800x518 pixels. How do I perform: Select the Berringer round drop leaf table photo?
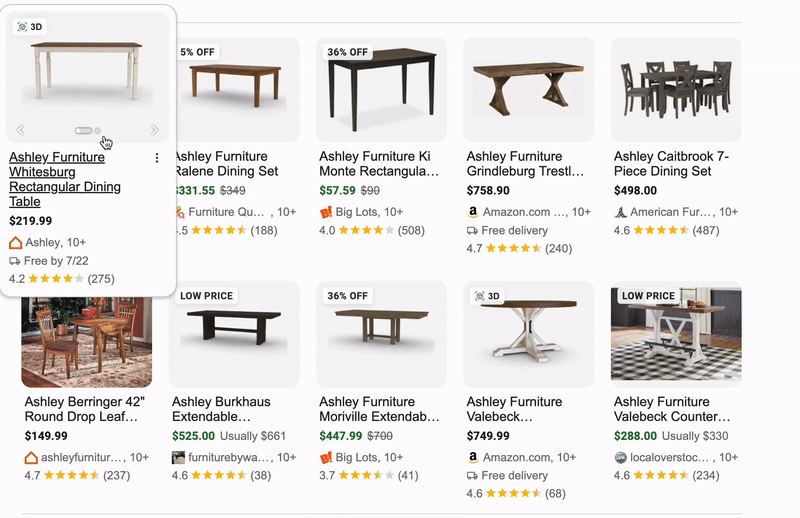(x=87, y=334)
